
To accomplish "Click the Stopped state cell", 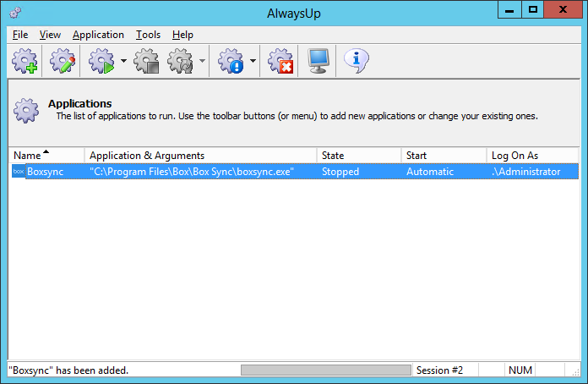I will (x=340, y=172).
